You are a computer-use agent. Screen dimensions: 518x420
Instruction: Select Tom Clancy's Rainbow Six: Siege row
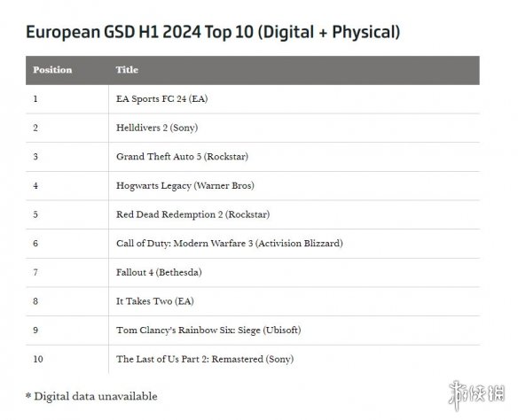click(253, 331)
